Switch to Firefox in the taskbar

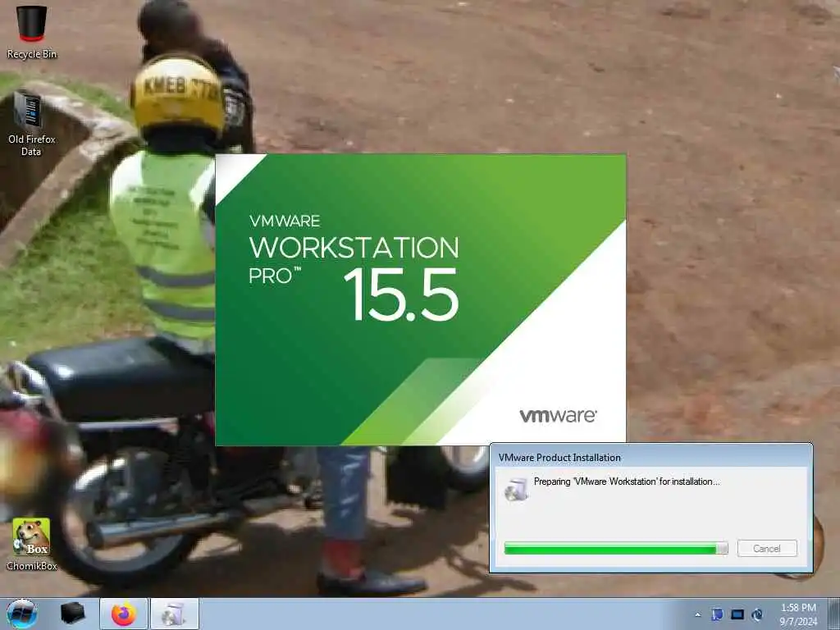pyautogui.click(x=124, y=614)
